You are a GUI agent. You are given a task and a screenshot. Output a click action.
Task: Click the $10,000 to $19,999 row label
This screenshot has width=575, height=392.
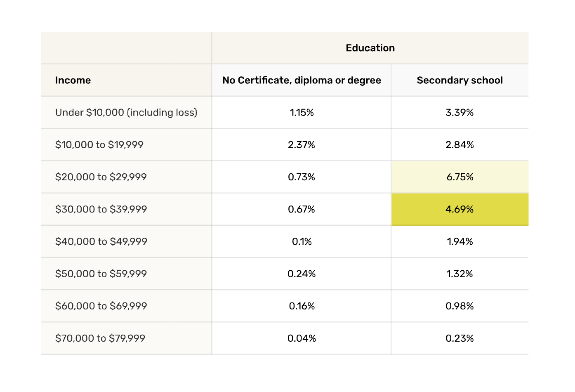point(99,145)
